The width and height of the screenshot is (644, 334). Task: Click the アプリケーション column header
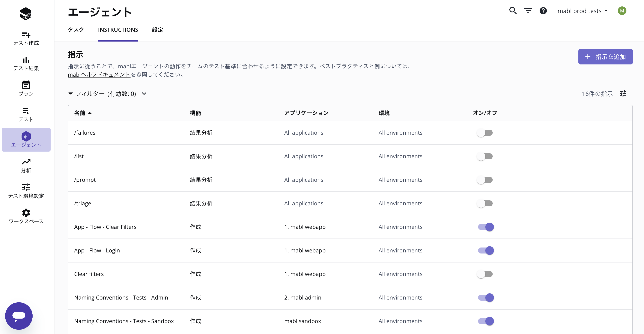point(306,113)
